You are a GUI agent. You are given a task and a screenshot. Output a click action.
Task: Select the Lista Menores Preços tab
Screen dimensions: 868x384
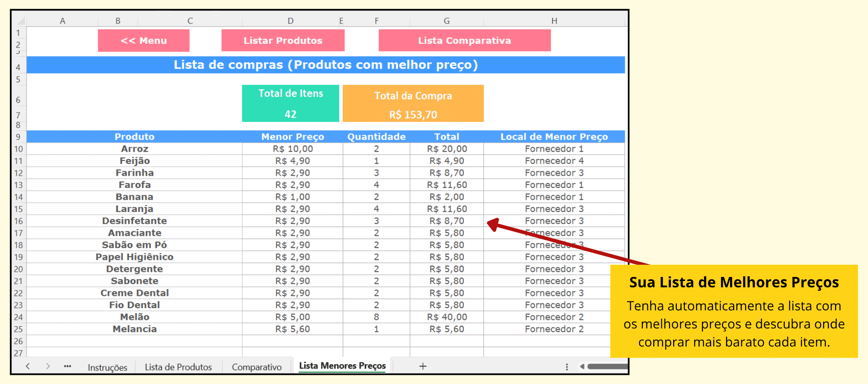342,366
